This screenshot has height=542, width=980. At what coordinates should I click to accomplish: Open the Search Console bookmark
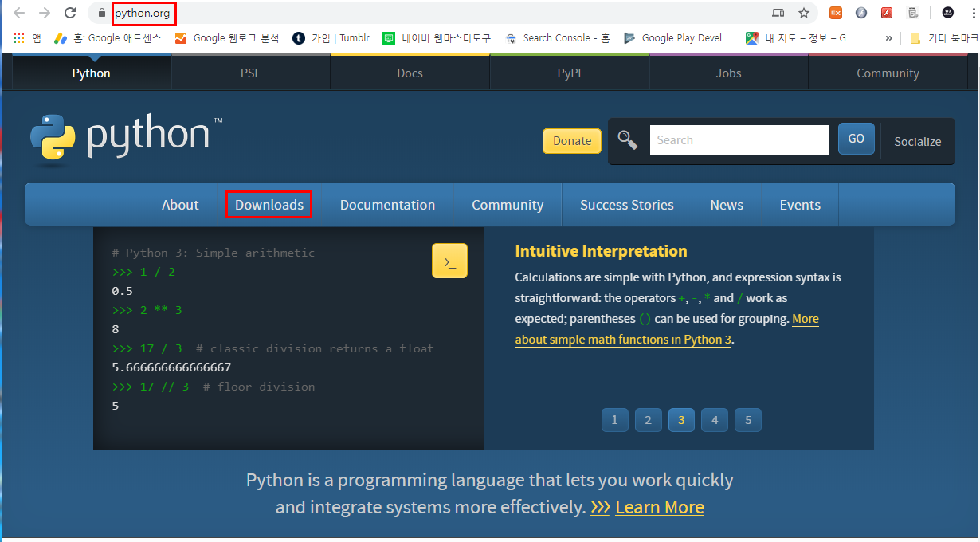click(x=558, y=37)
